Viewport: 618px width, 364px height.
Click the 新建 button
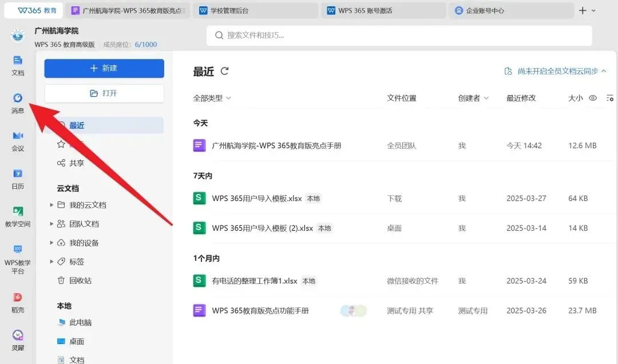(x=104, y=68)
